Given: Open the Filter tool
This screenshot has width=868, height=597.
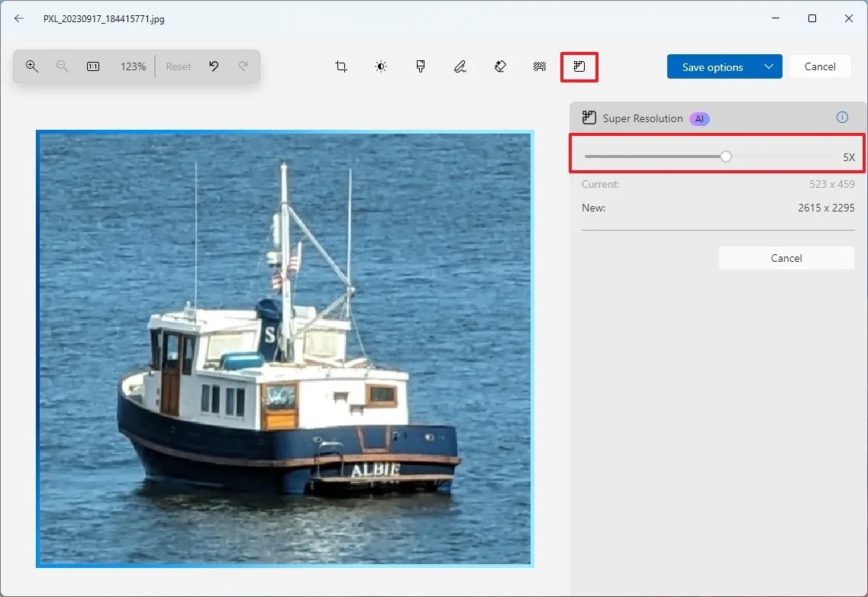Looking at the screenshot, I should point(421,66).
